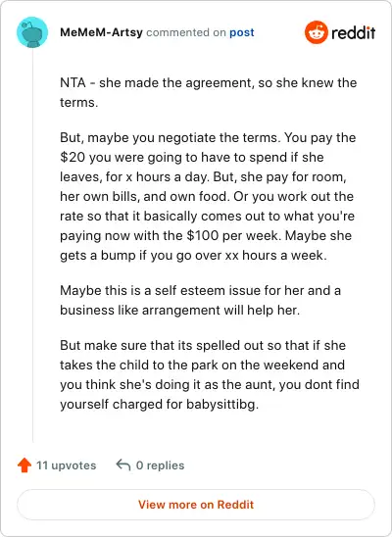392x537 pixels.
Task: Click the reply arrow icon
Action: [123, 465]
